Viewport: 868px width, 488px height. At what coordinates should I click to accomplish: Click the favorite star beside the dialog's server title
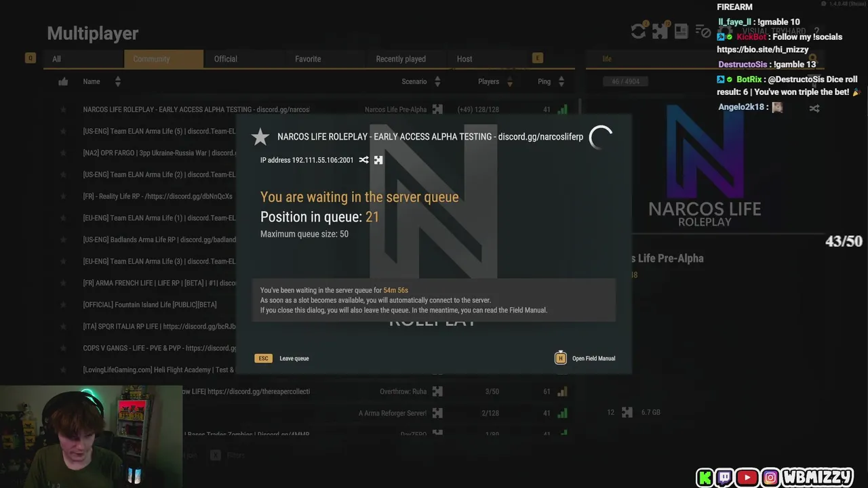[260, 137]
